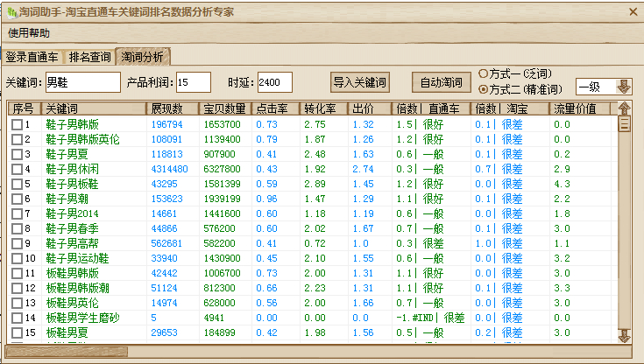The image size is (644, 364).
Task: Click click-rate value 0.96
Action: pos(267,199)
